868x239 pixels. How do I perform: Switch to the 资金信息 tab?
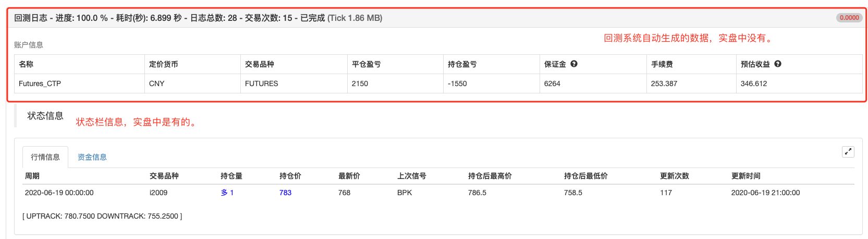pos(92,157)
